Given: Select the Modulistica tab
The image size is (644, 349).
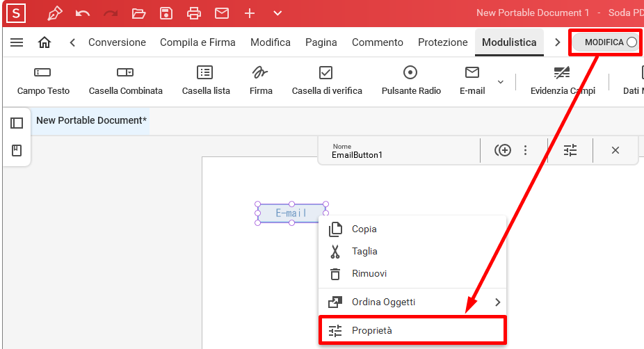Looking at the screenshot, I should pos(509,42).
